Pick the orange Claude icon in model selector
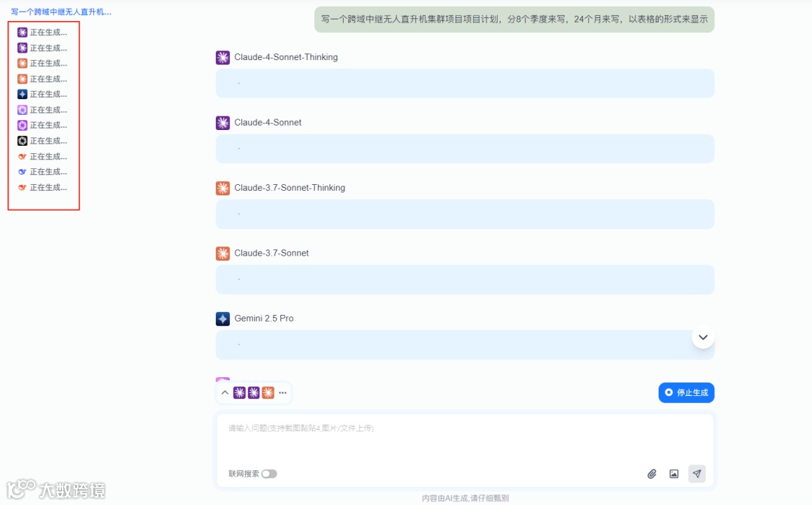 point(268,393)
